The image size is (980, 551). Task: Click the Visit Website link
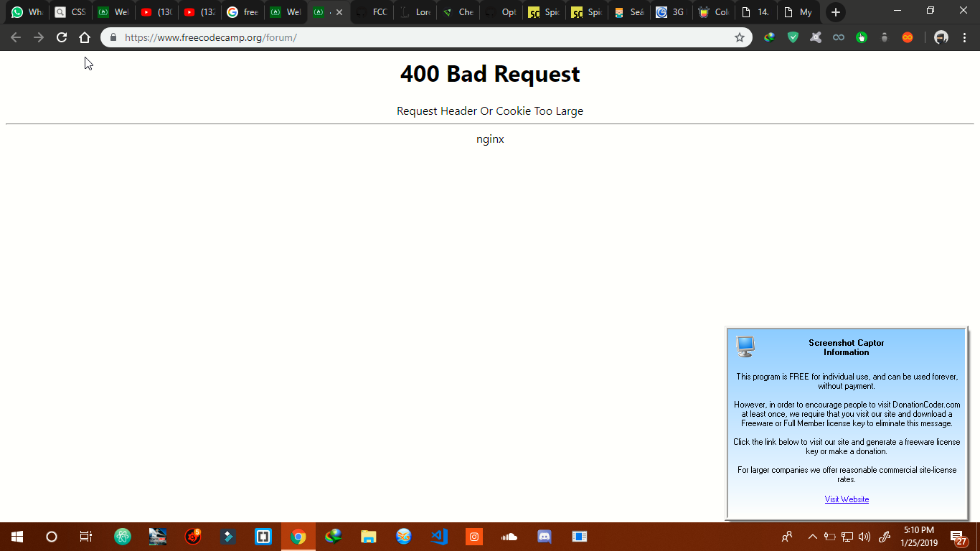[847, 499]
